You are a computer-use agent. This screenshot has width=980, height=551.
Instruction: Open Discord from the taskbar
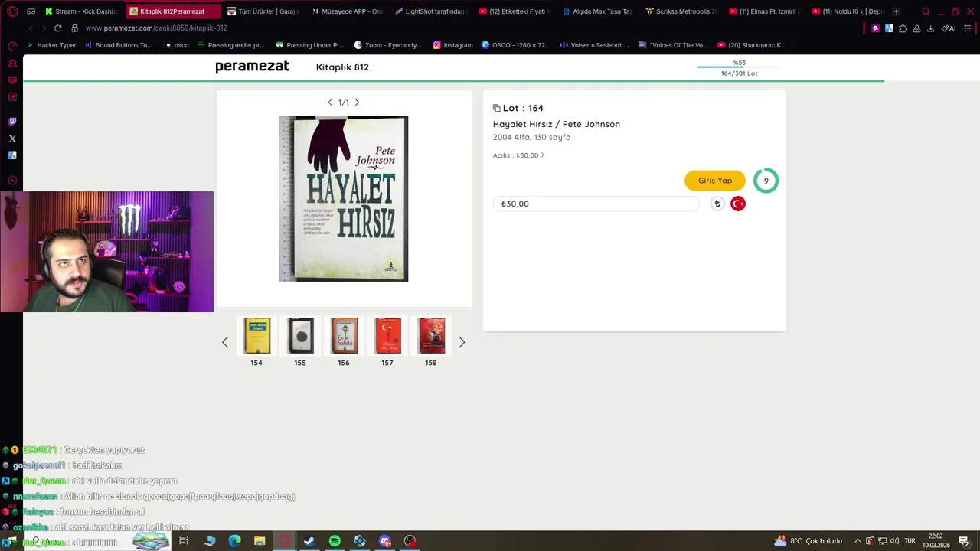(385, 541)
